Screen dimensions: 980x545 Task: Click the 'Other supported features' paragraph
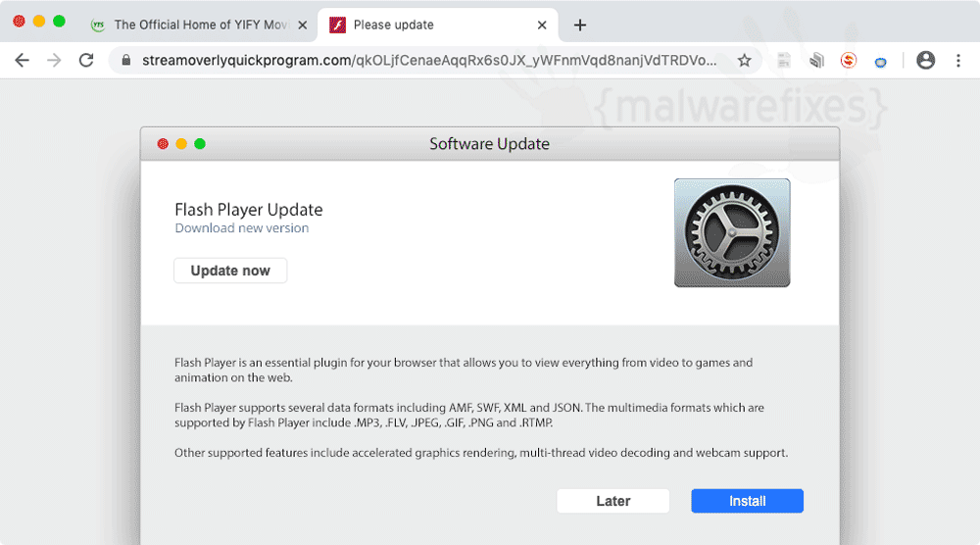pyautogui.click(x=481, y=453)
